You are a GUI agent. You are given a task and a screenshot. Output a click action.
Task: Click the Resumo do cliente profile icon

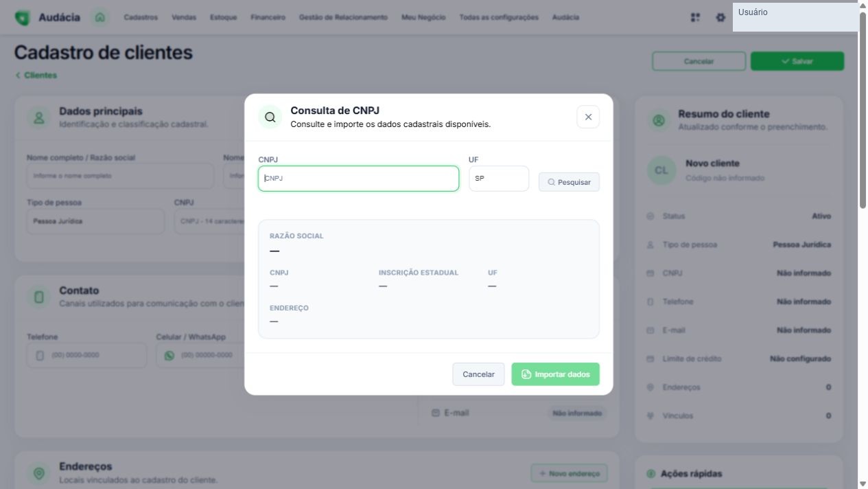point(659,120)
